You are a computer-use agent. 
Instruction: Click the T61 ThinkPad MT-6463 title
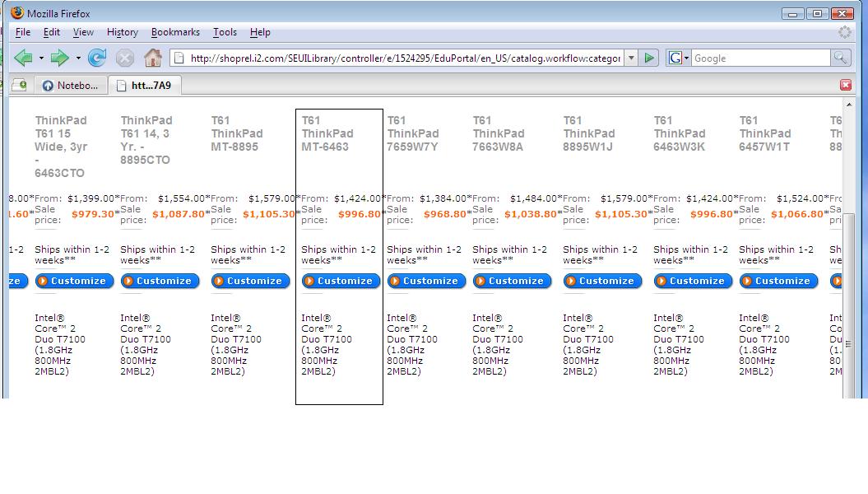[327, 133]
